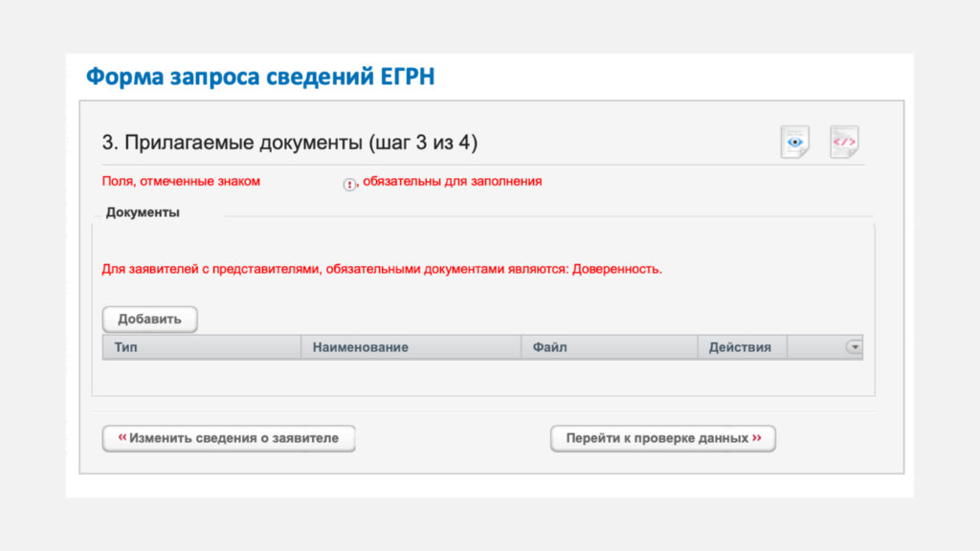This screenshot has height=551, width=980.
Task: Open the table column options dropdown arrow
Action: tap(855, 346)
